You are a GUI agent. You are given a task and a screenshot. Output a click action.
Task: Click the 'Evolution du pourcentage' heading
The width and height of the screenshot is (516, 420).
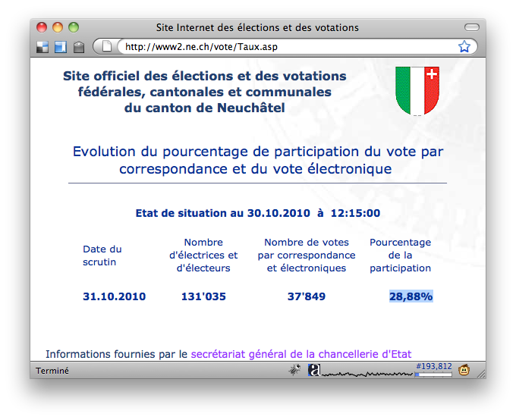point(258,160)
